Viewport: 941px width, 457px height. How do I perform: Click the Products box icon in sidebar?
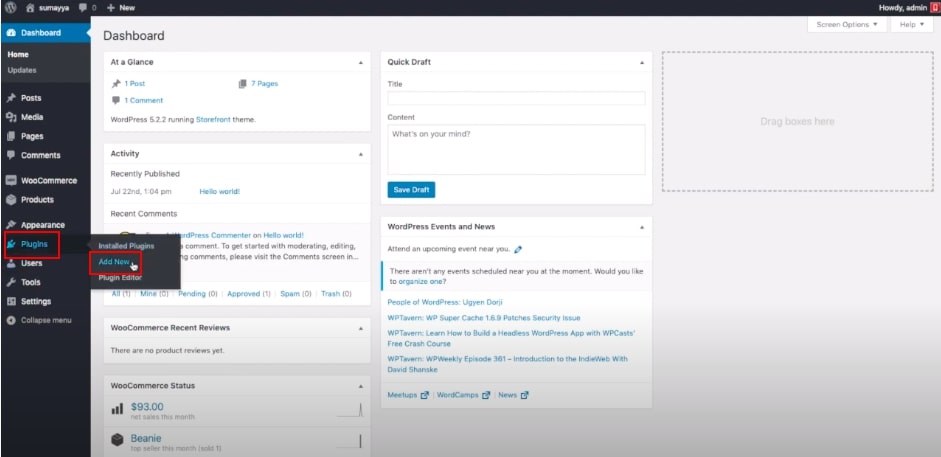[x=11, y=200]
